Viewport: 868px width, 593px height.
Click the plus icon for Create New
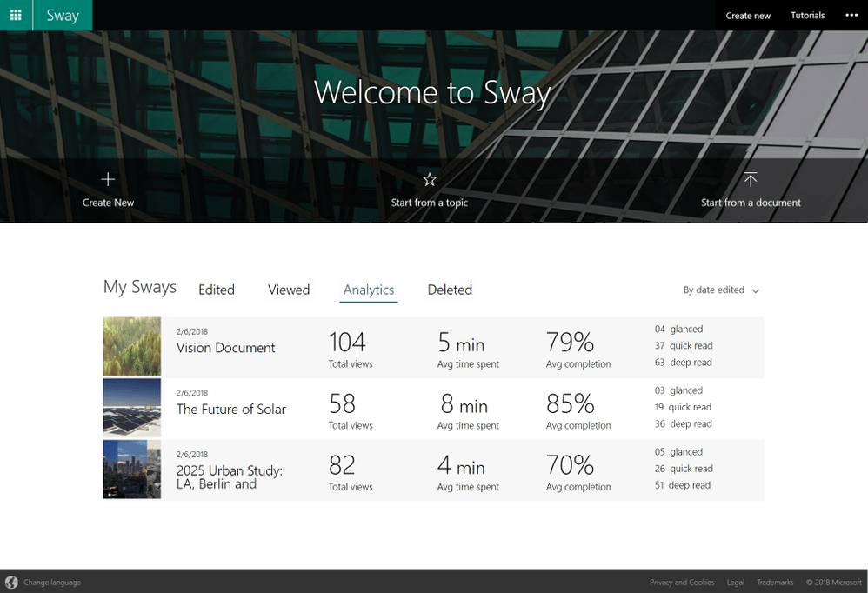[x=108, y=179]
